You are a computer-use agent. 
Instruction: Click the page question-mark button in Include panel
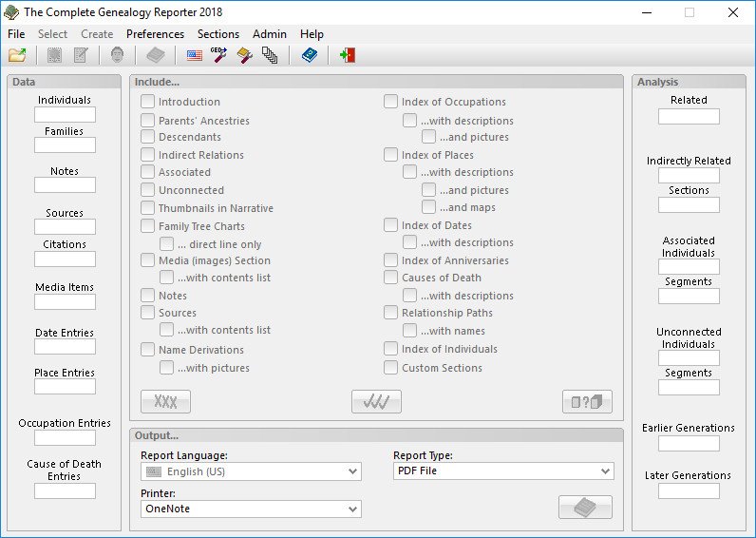click(x=587, y=401)
